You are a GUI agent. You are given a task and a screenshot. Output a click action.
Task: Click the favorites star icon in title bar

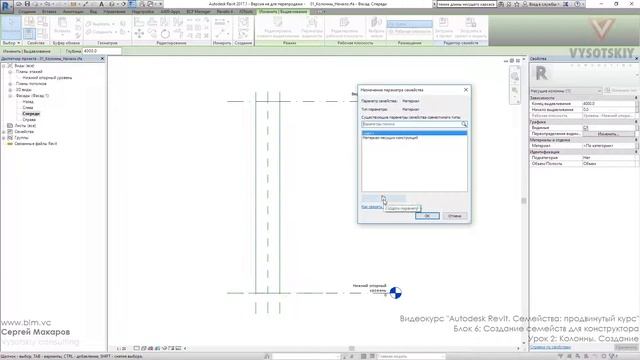[x=517, y=4]
